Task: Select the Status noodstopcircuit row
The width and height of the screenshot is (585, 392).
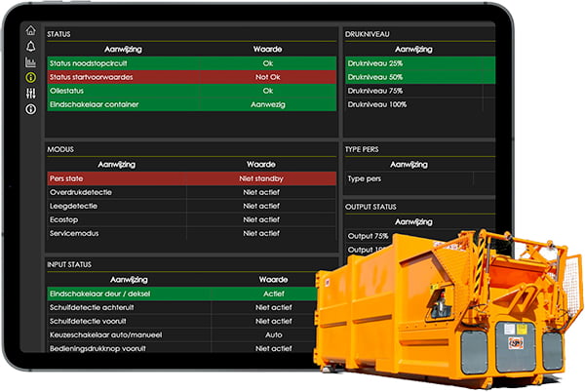Action: [x=192, y=63]
